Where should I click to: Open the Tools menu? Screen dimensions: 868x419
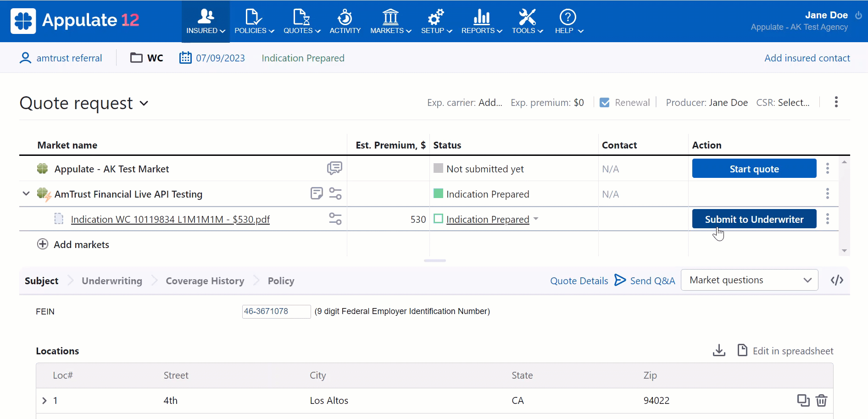coord(527,22)
